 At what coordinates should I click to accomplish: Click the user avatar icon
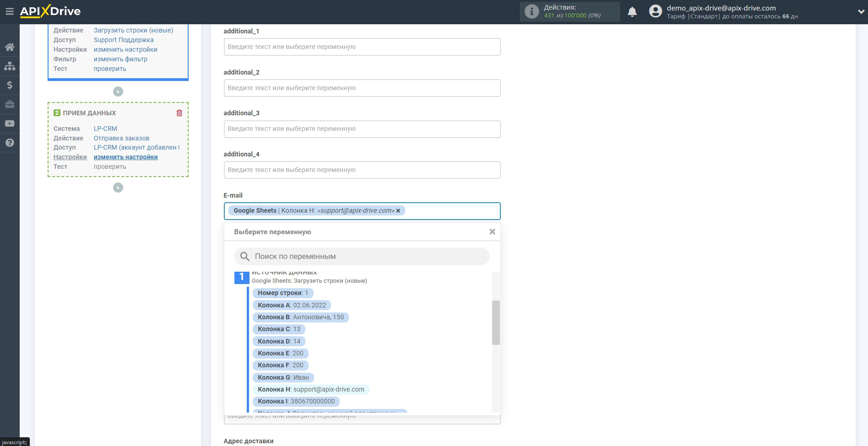[656, 11]
